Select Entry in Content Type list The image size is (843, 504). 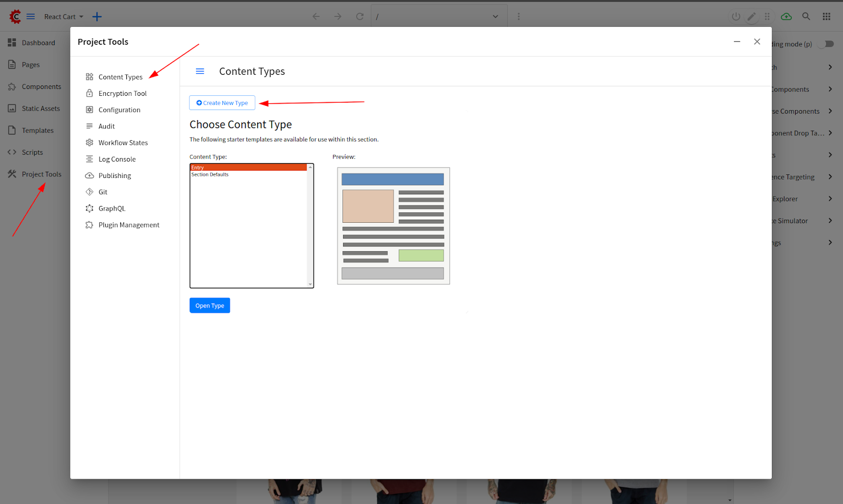click(248, 167)
